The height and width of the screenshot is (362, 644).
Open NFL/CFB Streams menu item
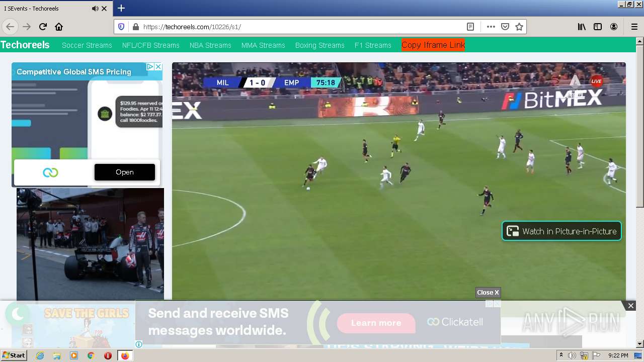pyautogui.click(x=151, y=45)
